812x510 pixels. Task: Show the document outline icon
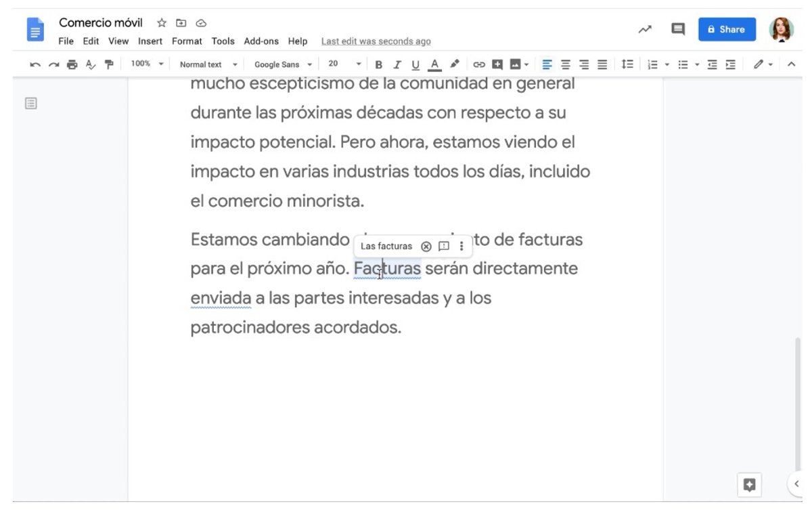(31, 104)
